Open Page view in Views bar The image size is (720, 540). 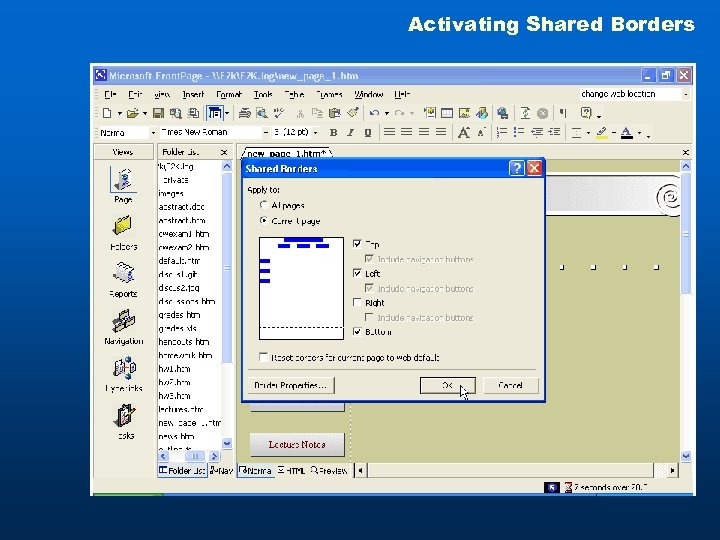pos(123,185)
